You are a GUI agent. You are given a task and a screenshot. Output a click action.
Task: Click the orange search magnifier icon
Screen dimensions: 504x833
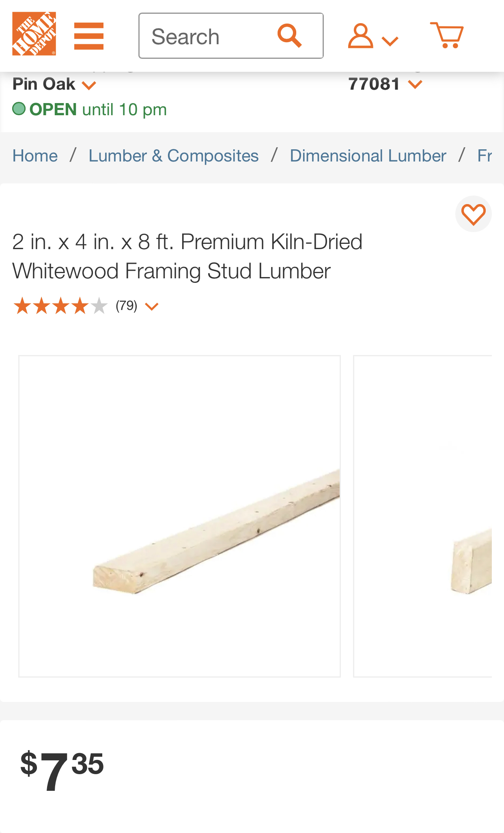pyautogui.click(x=289, y=36)
